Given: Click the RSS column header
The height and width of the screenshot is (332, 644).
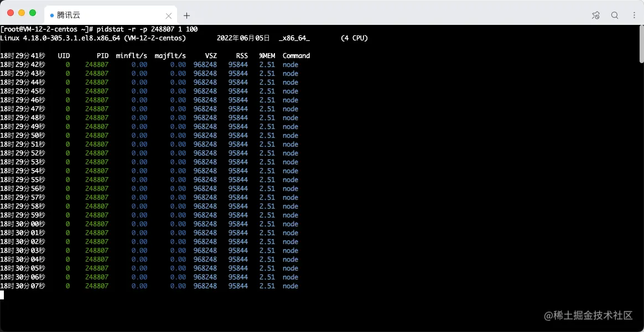Looking at the screenshot, I should (x=242, y=55).
